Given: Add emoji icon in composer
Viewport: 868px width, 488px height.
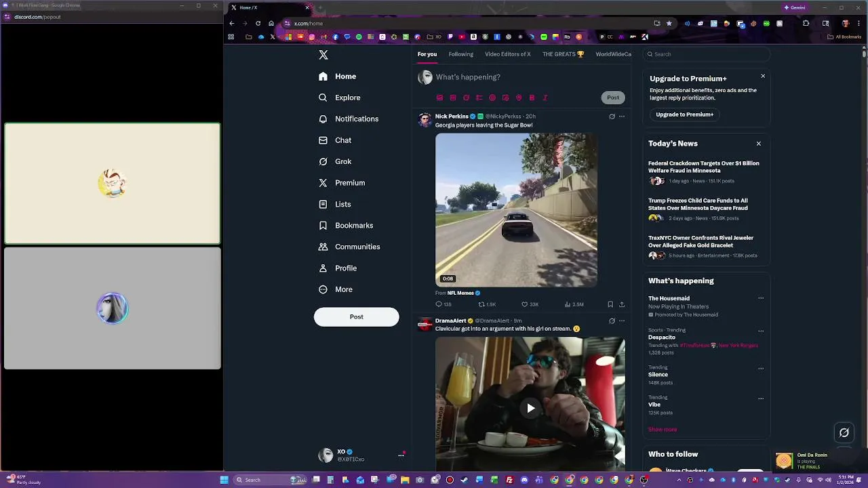Looking at the screenshot, I should coord(492,98).
